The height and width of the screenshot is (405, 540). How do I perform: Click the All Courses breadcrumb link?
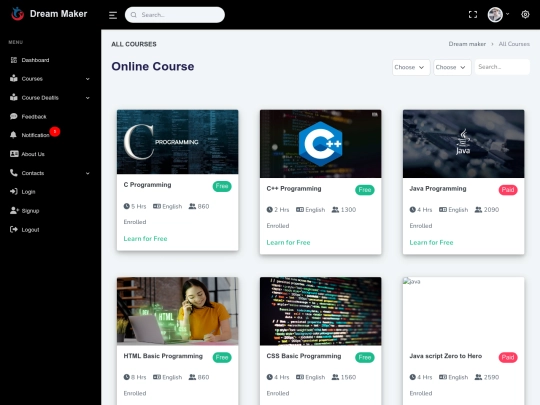pos(514,44)
